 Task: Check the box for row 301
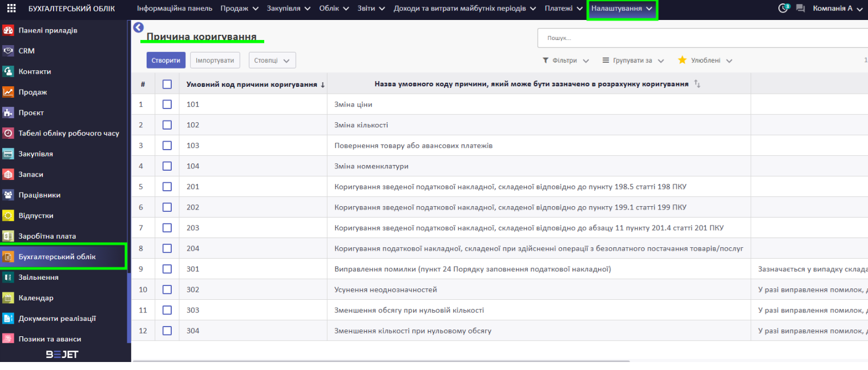pos(167,269)
